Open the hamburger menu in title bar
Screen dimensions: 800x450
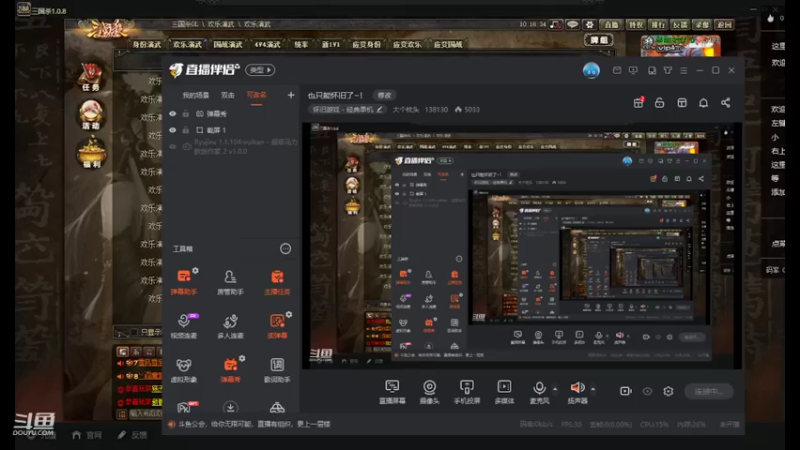pos(684,70)
